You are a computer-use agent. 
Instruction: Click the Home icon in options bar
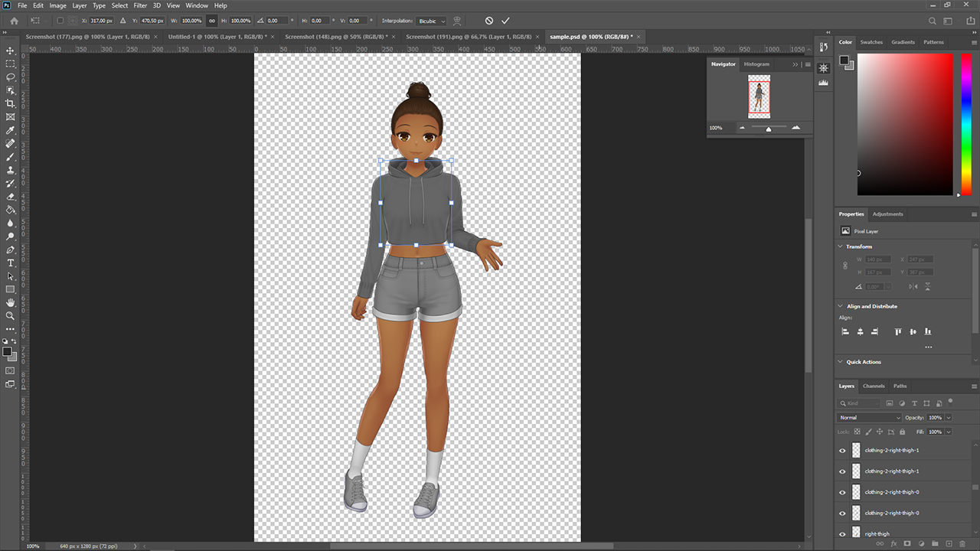click(14, 21)
